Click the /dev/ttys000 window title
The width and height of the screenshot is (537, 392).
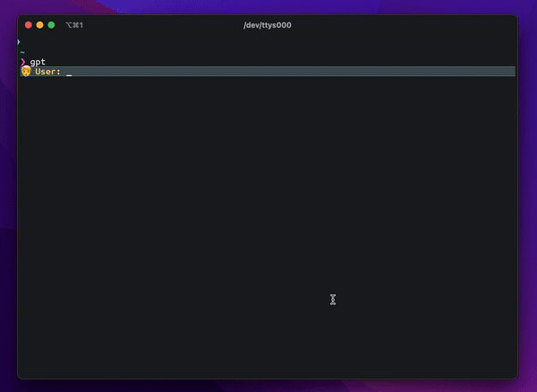(x=267, y=25)
